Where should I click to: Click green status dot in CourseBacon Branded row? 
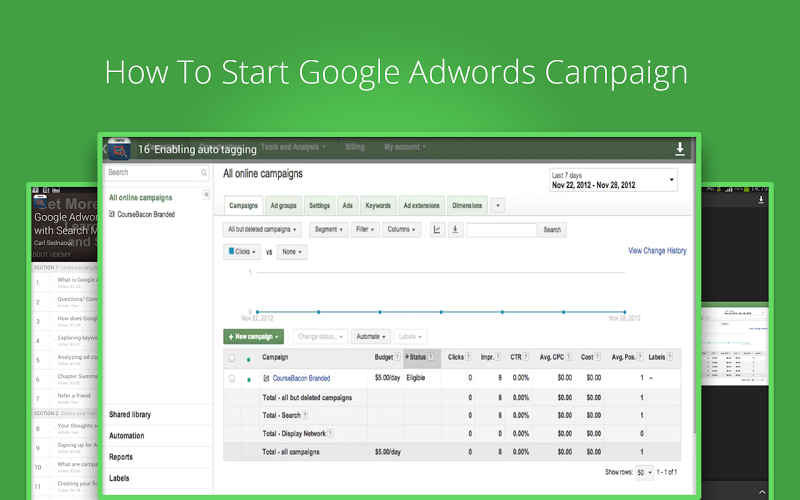[x=248, y=380]
